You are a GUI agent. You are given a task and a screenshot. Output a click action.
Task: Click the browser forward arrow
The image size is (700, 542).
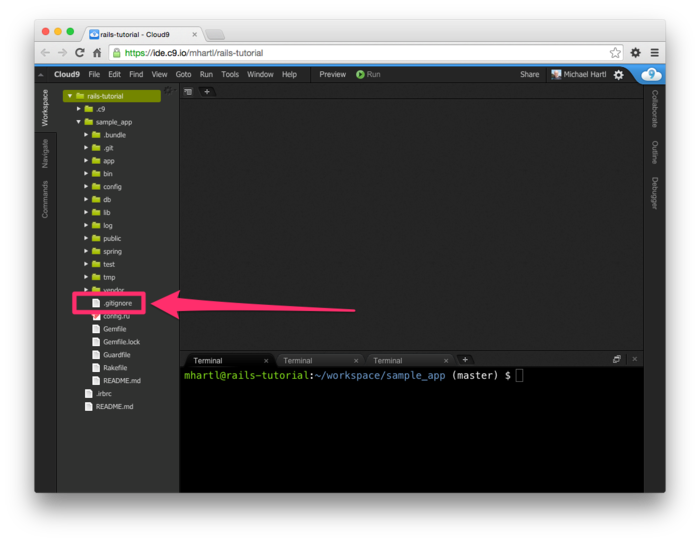[x=62, y=53]
